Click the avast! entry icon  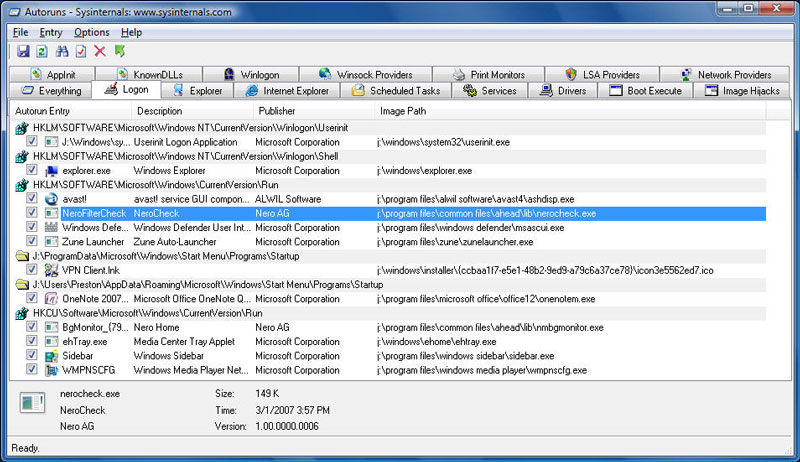coord(51,199)
